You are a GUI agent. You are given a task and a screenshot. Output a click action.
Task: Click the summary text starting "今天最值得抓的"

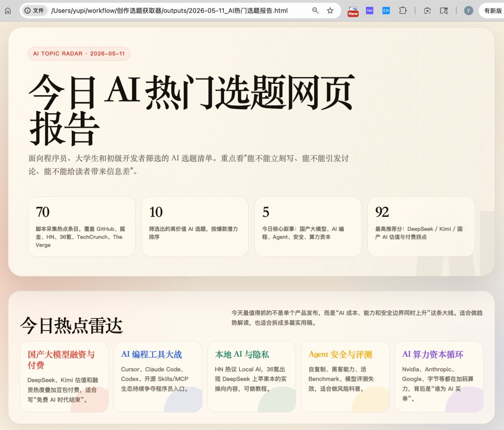(357, 318)
